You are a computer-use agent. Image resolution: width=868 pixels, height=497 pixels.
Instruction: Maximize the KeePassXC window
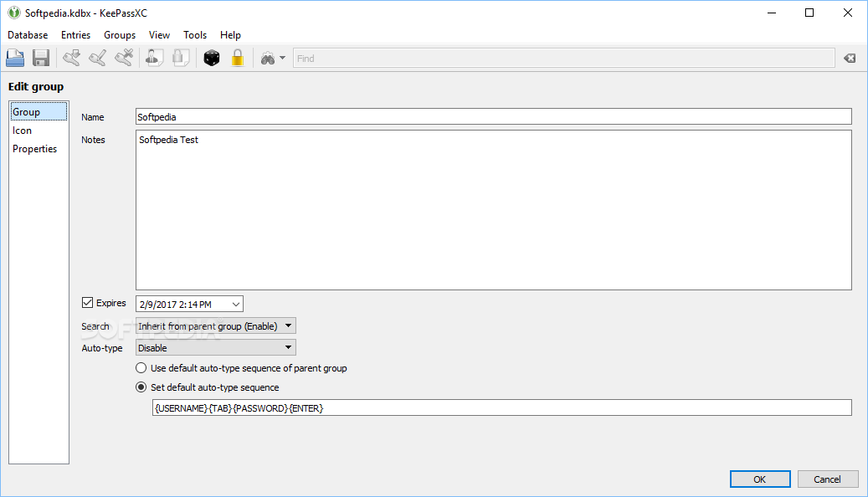click(x=809, y=13)
